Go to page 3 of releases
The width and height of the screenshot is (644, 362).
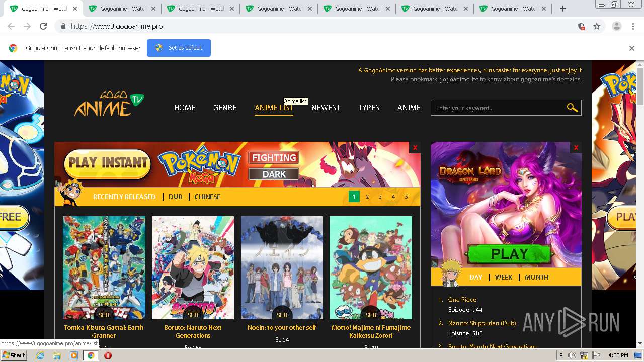pyautogui.click(x=380, y=197)
